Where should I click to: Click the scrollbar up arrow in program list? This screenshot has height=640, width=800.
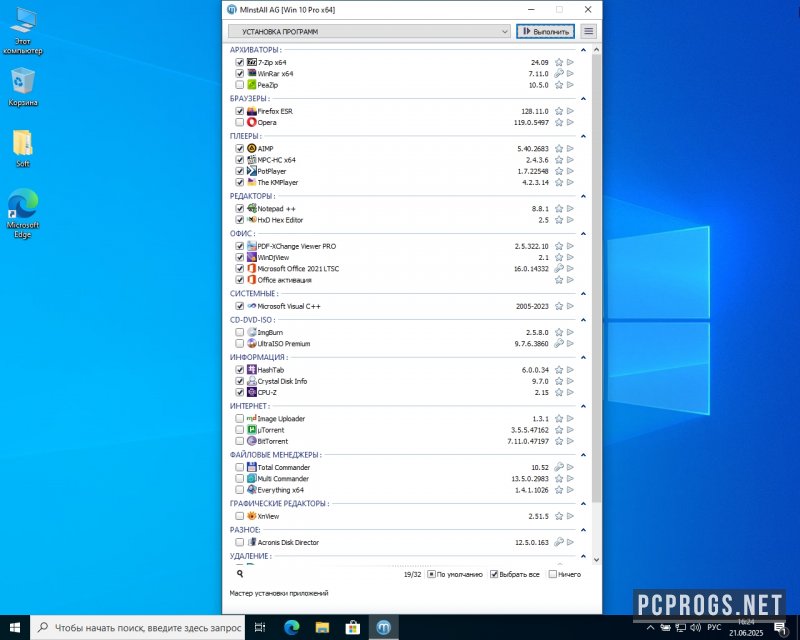(x=596, y=50)
